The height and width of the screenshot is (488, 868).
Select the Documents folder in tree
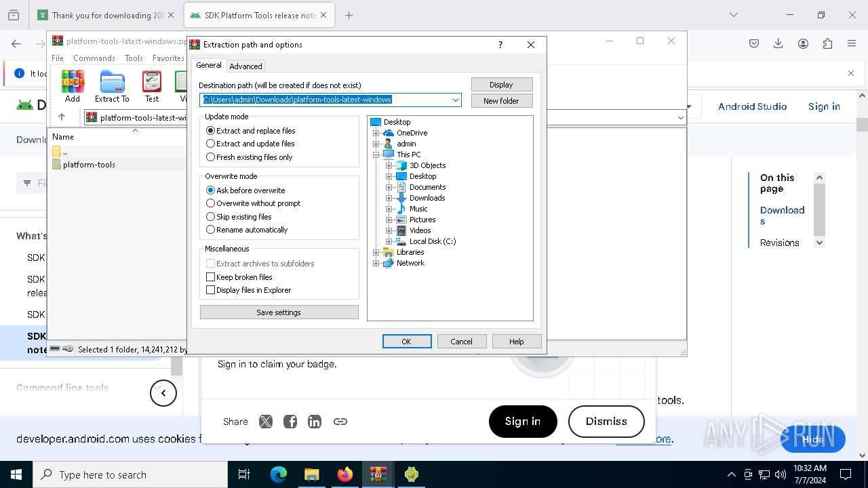click(x=427, y=187)
